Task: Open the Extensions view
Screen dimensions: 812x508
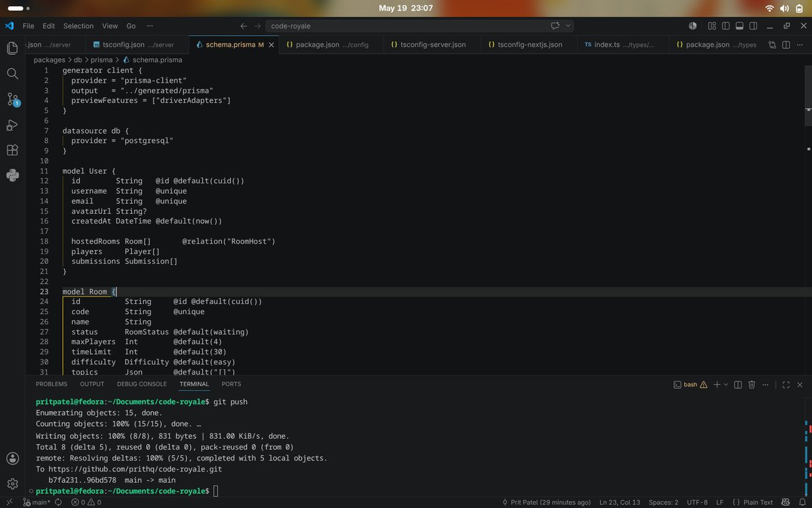Action: pos(12,150)
